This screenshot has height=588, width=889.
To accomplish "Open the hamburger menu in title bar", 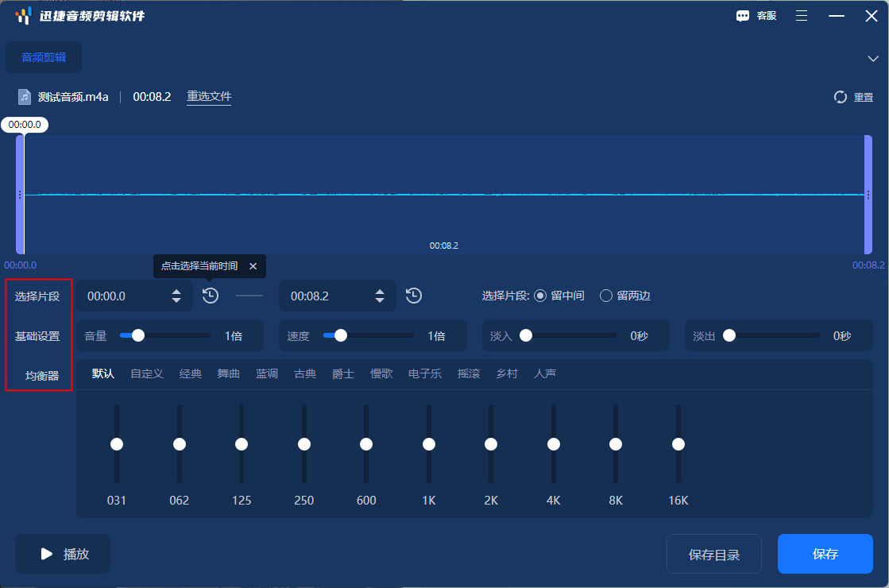I will click(x=801, y=15).
